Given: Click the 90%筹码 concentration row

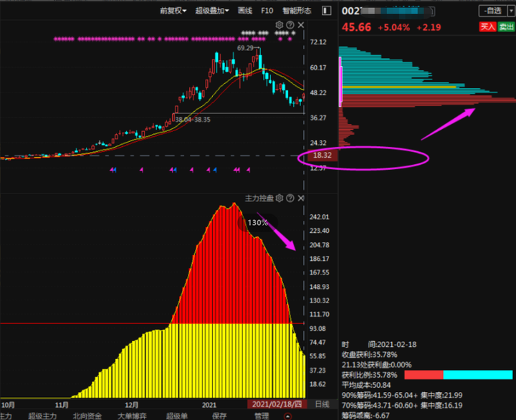Looking at the screenshot, I should [x=402, y=396].
